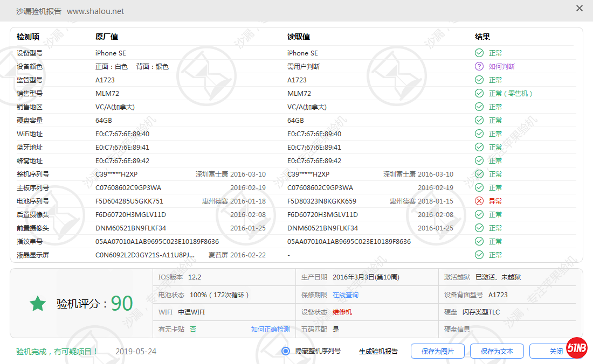Click the 正常 check icon for 硬盘容量
Viewport: 593px width, 364px height.
pyautogui.click(x=479, y=120)
